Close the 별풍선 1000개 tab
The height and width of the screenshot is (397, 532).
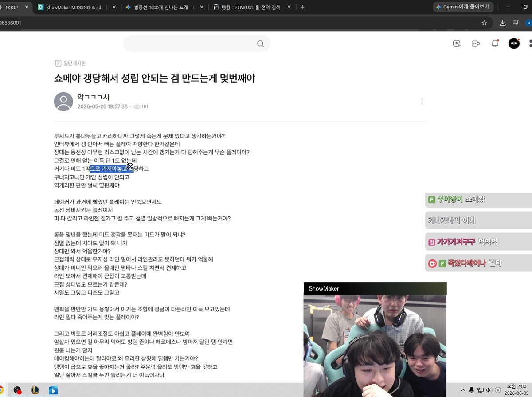(202, 8)
